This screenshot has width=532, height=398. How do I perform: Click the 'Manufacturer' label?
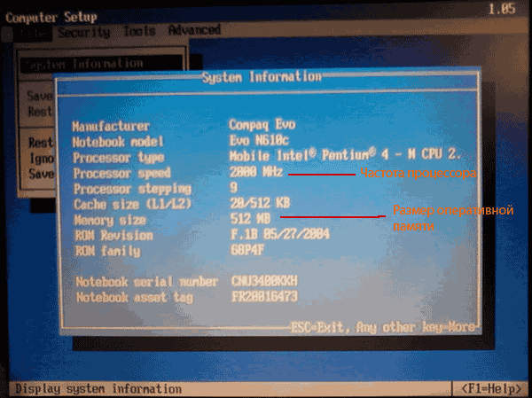111,126
